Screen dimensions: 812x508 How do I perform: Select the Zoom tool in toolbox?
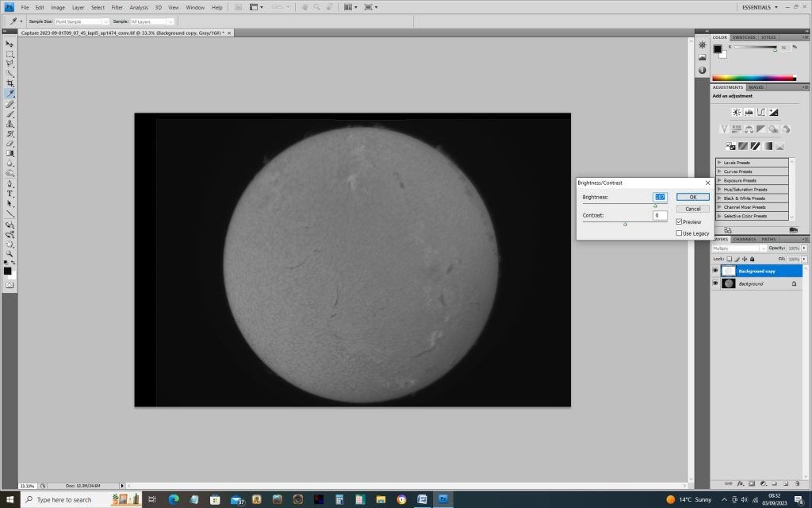[10, 255]
